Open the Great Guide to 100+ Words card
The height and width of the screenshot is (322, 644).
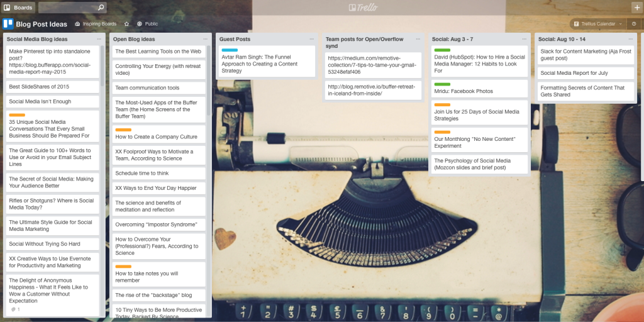(x=53, y=157)
